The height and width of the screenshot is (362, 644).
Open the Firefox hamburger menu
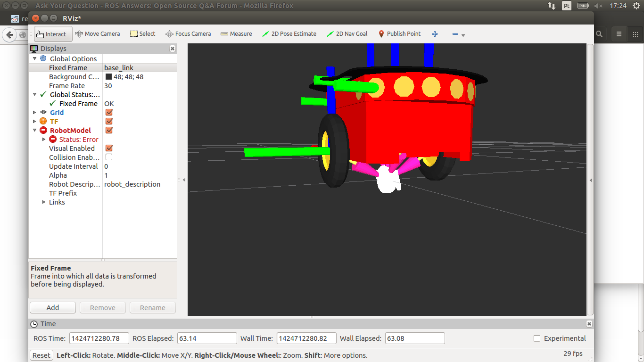pos(619,34)
